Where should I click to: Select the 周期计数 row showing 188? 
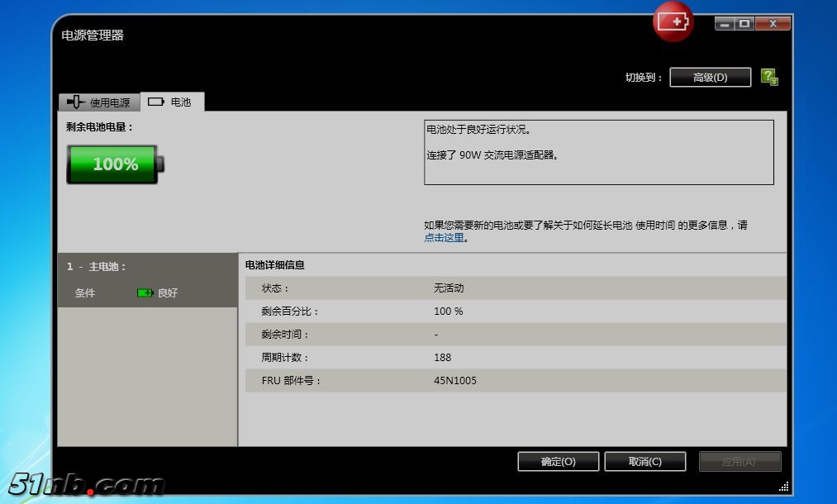tap(512, 358)
